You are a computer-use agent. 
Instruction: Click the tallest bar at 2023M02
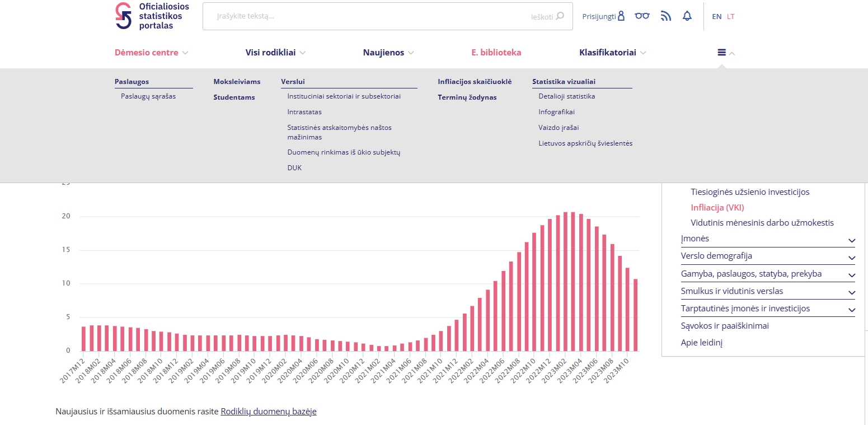coord(565,281)
